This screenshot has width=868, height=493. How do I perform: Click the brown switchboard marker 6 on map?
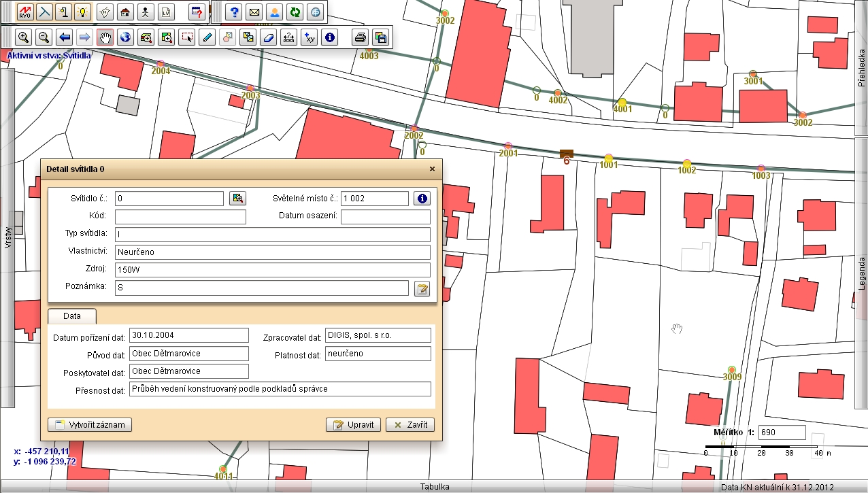click(566, 154)
